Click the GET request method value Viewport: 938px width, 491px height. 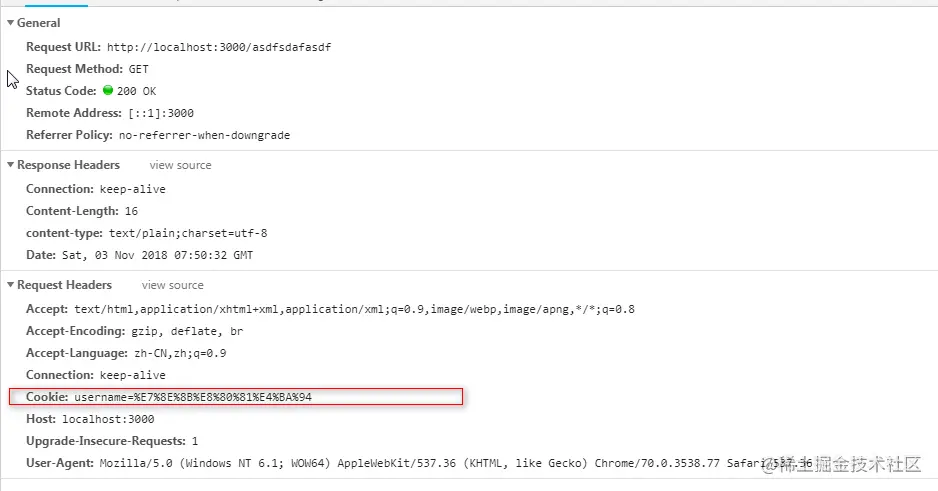[x=139, y=69]
